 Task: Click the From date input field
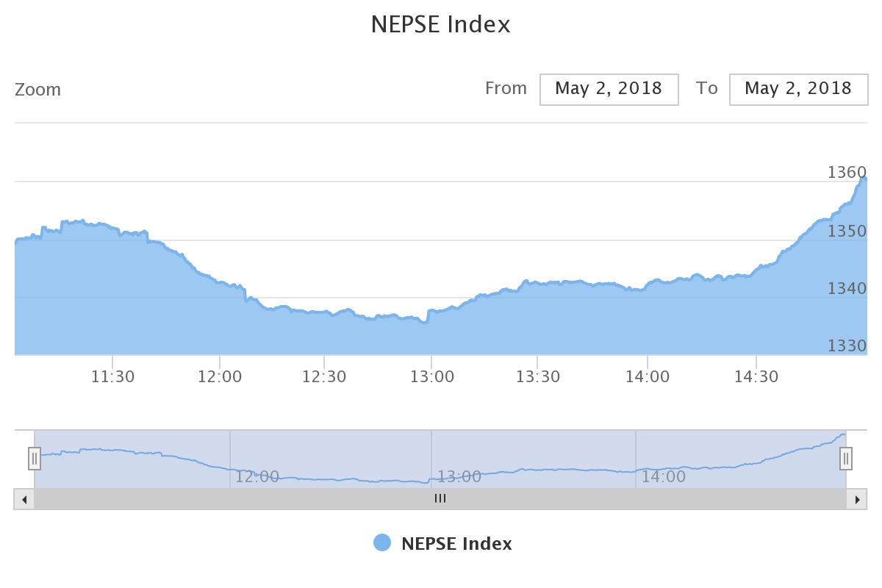(x=609, y=89)
